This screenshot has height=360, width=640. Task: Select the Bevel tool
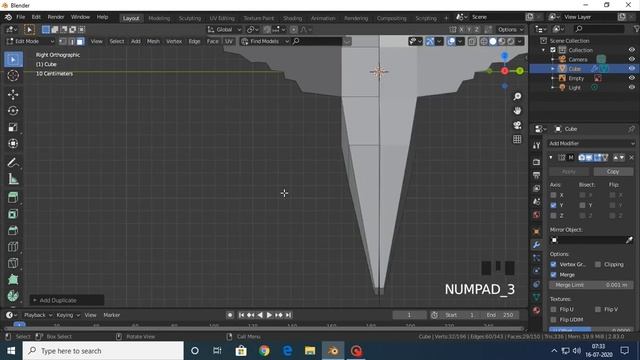13,230
